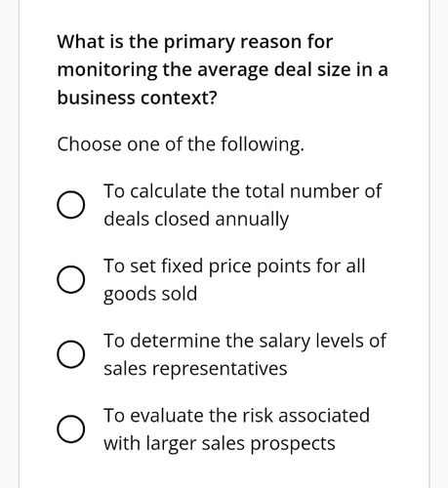Choose the radio circle for setting fixed price points
448x488 pixels.
71,279
